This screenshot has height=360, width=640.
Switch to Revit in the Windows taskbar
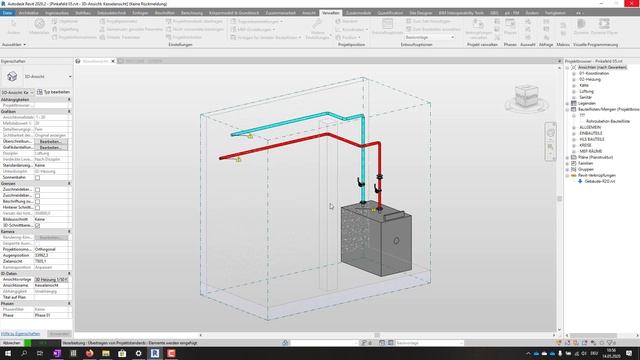coord(155,353)
